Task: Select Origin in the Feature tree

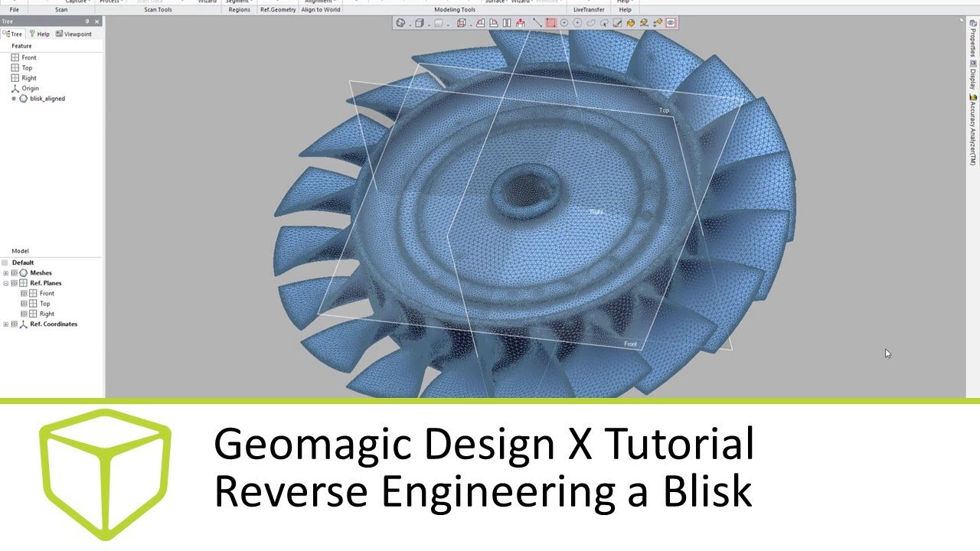Action: (31, 88)
